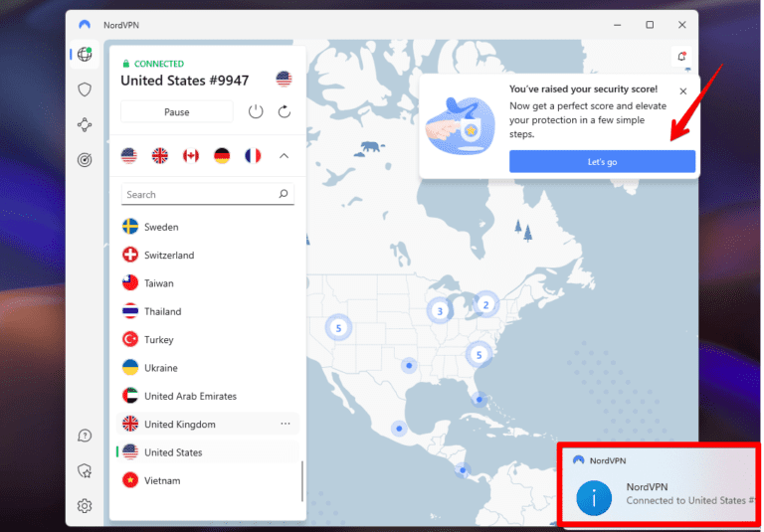
Task: Click the map cluster showing 2 servers
Action: pyautogui.click(x=485, y=305)
